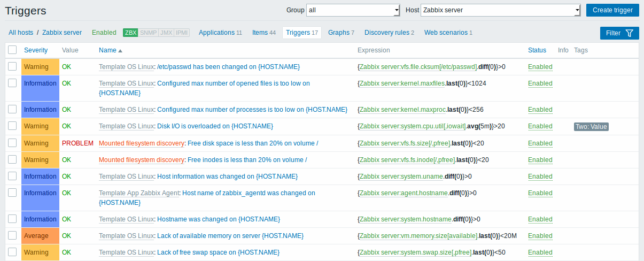Click the IPMI availability badge

click(182, 33)
